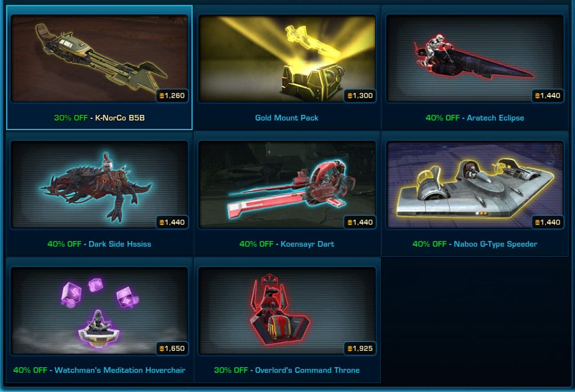This screenshot has width=575, height=392.
Task: Click Aratech Eclipse's 1,440 price badge
Action: click(x=547, y=96)
